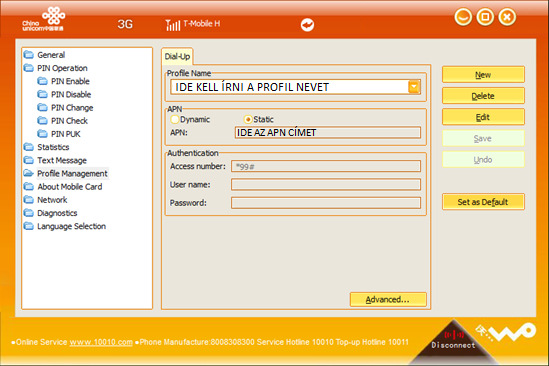
Task: Open About Mobile Card page
Action: pos(70,187)
